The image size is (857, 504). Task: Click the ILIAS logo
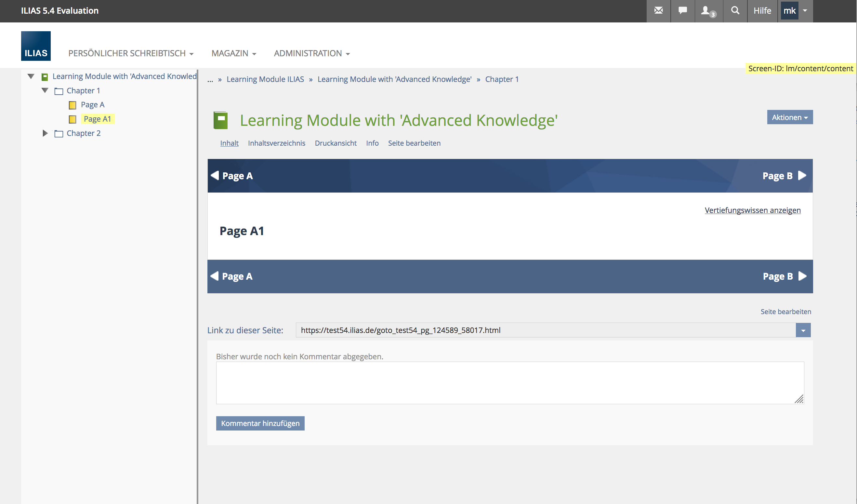36,46
